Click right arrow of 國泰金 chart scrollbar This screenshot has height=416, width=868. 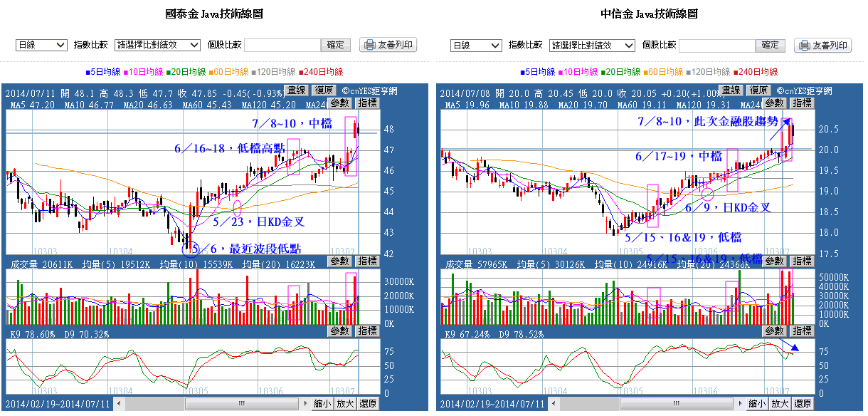[x=306, y=404]
